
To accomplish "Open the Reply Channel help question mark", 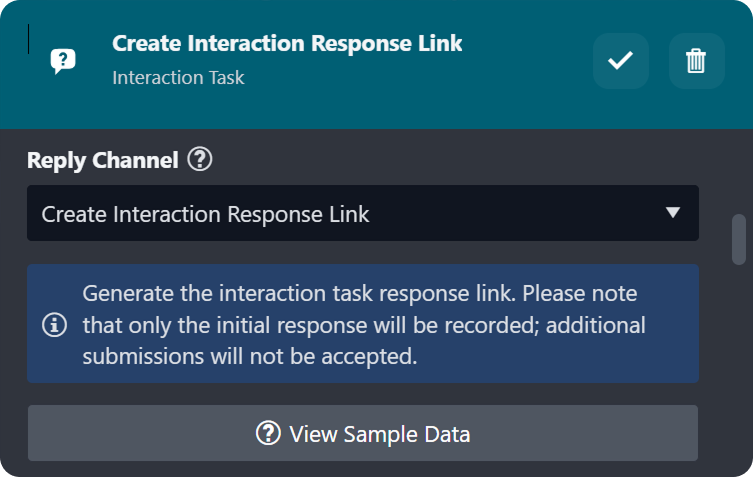I will pyautogui.click(x=200, y=159).
